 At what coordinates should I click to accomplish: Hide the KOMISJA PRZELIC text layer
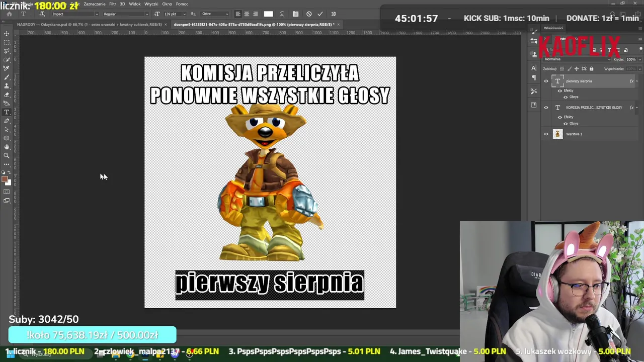click(x=546, y=108)
